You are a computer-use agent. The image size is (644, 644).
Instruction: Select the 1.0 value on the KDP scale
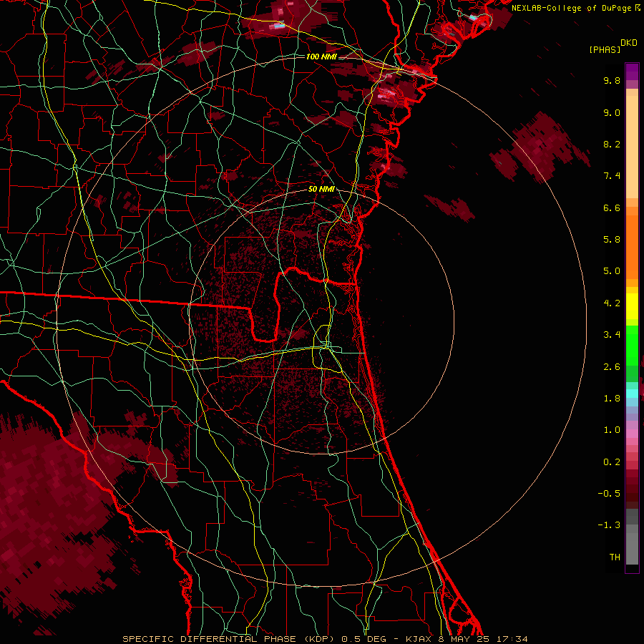[x=612, y=430]
